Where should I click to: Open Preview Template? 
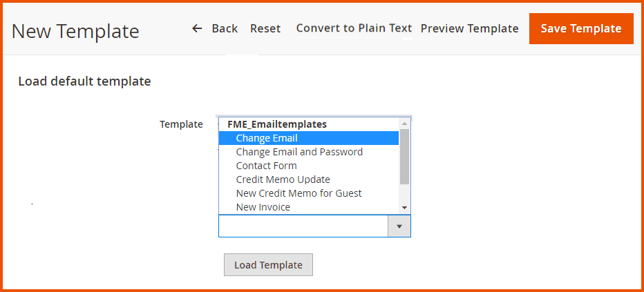469,28
